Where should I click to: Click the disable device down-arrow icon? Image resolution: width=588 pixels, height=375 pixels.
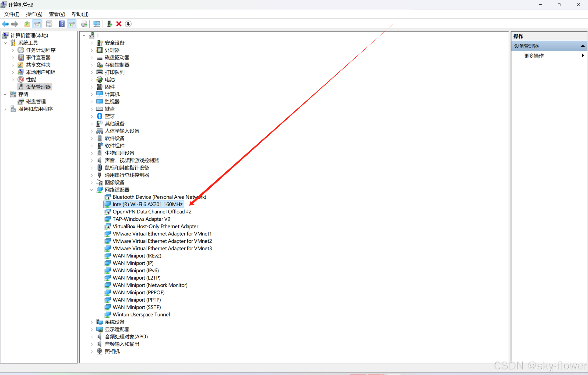tap(128, 24)
